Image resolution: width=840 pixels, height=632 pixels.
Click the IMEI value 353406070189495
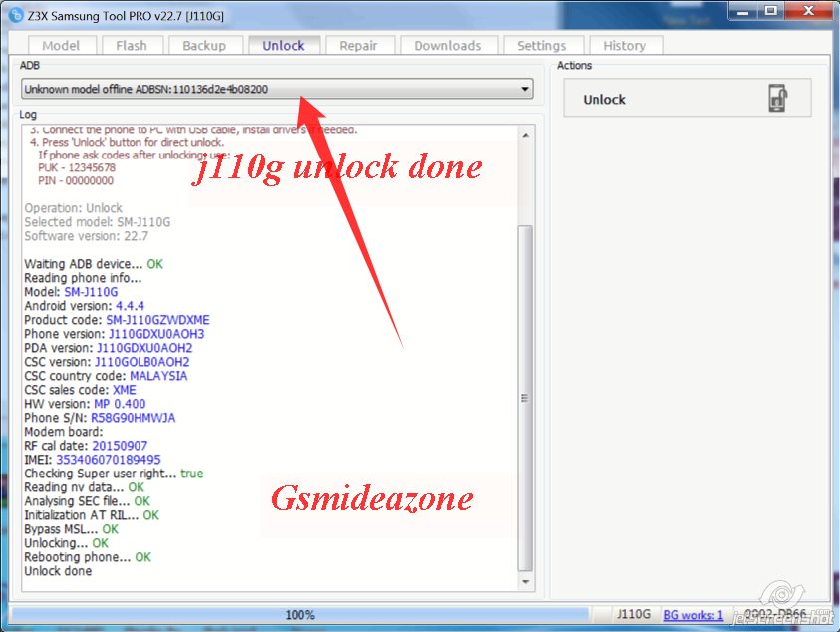[109, 460]
